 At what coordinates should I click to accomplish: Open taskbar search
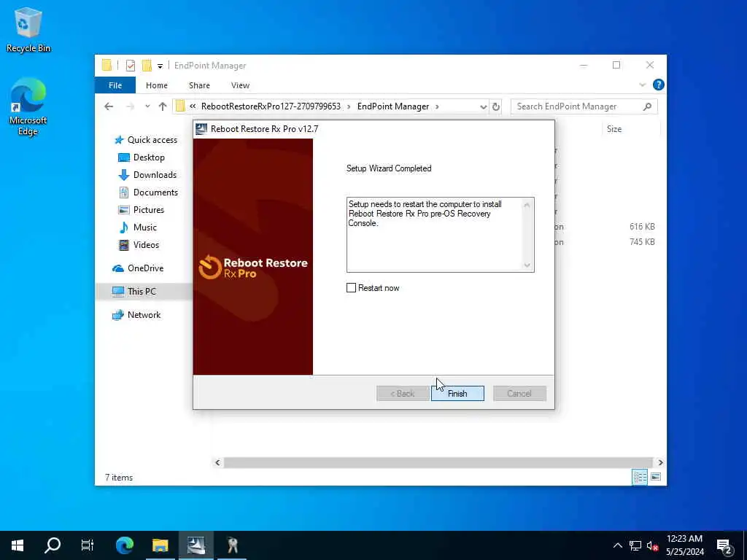click(53, 545)
